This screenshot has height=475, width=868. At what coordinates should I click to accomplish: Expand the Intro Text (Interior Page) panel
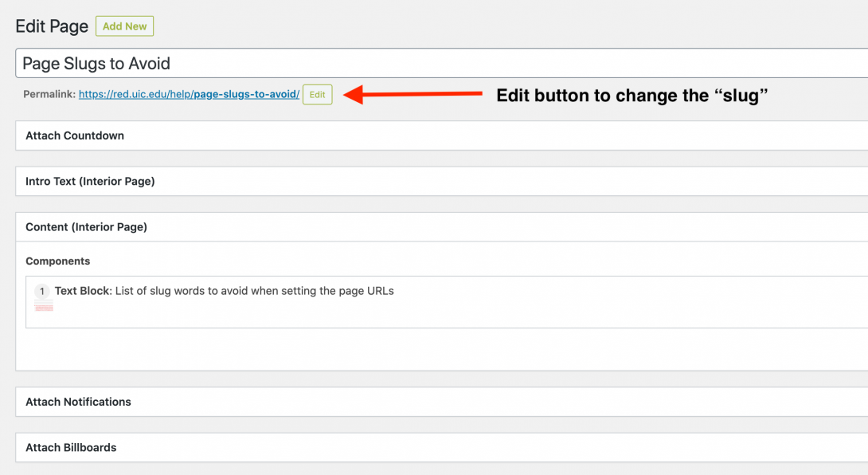tap(90, 181)
